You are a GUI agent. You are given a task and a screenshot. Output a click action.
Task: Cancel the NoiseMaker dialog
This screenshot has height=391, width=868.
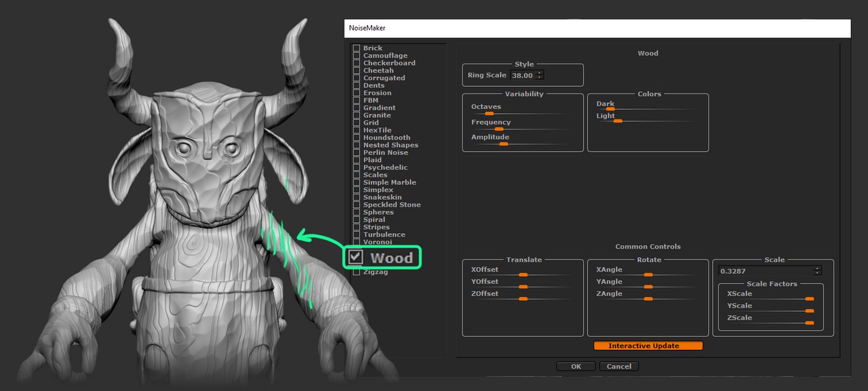619,367
